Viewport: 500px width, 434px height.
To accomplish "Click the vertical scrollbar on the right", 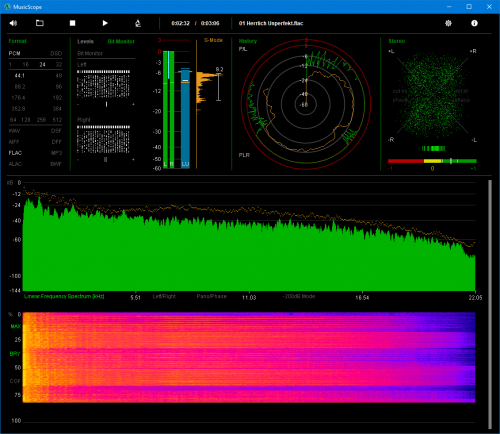I will [490, 304].
